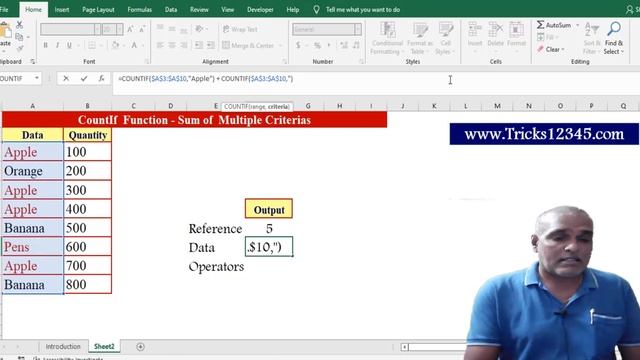The image size is (640, 360).
Task: Click the Cut scissors icon
Action: (x=19, y=25)
